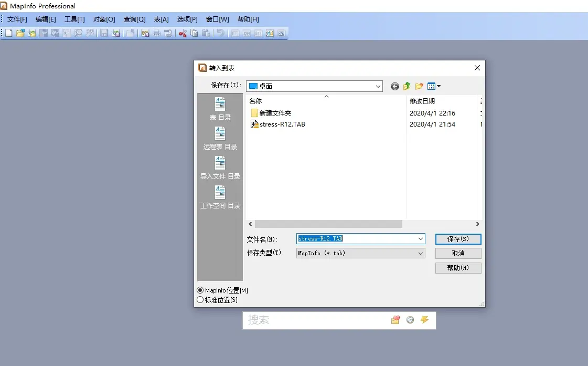Screen dimensions: 588x366
Task: Click the New Redistricter toolbar icon
Action: [x=281, y=33]
